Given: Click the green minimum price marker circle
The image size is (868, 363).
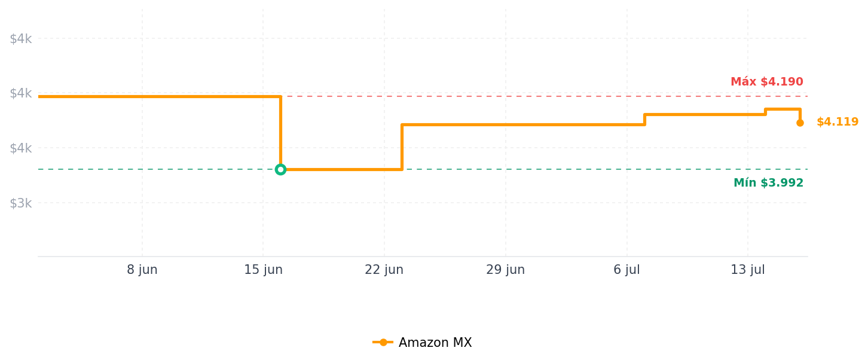Looking at the screenshot, I should 280,169.
